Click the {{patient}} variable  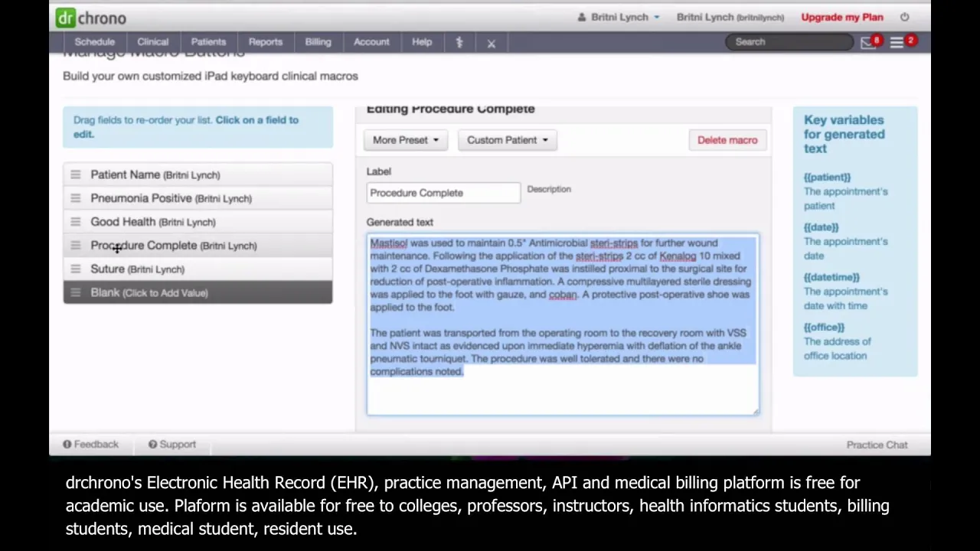[827, 178]
